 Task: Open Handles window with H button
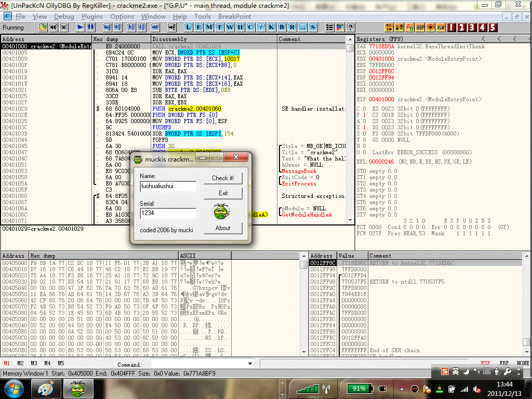(240, 28)
